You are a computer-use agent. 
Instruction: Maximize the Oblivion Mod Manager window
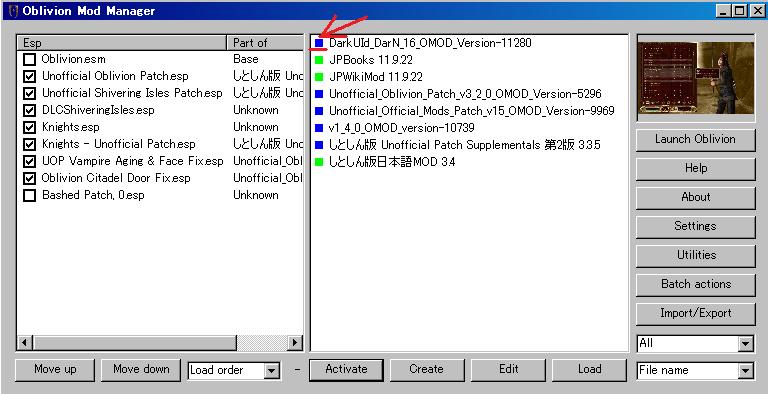[x=740, y=10]
